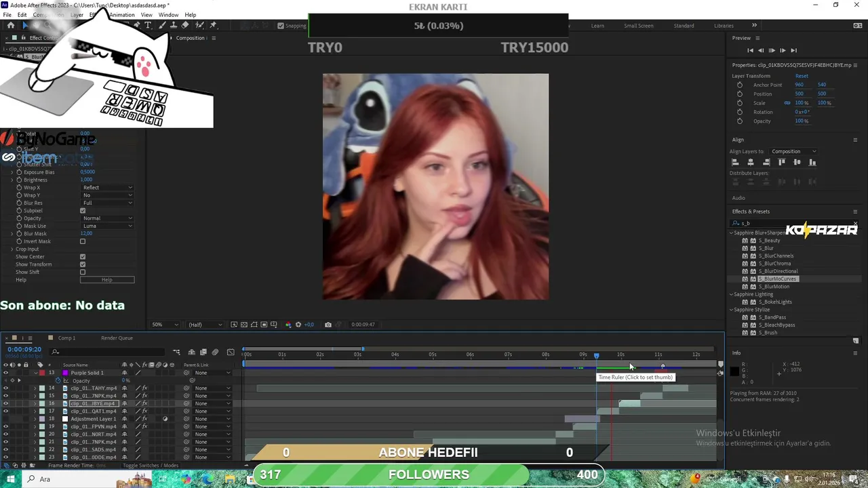Align layers to bottom edge

tap(812, 163)
